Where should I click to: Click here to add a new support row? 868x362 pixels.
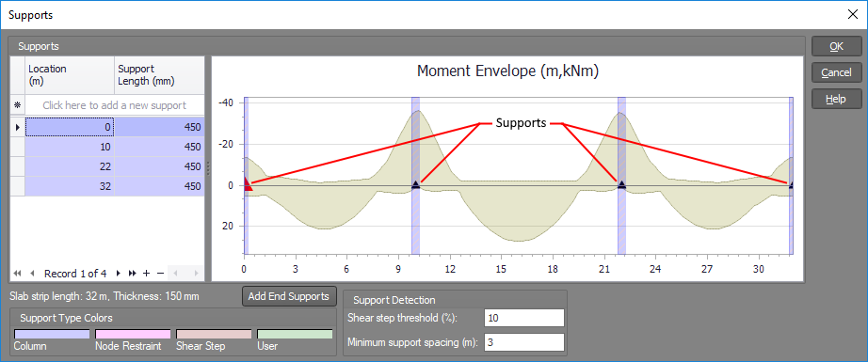(115, 105)
